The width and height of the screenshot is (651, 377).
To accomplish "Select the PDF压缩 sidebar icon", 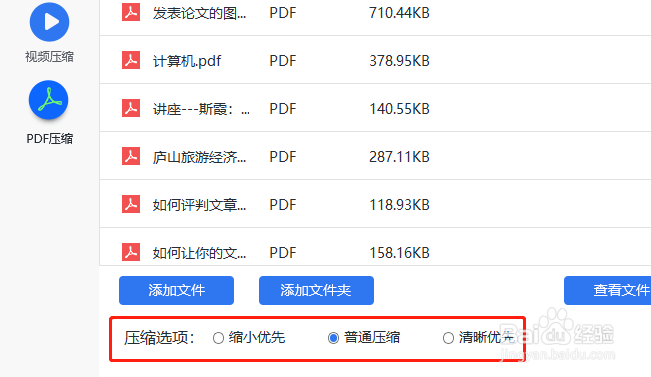I will [x=49, y=100].
